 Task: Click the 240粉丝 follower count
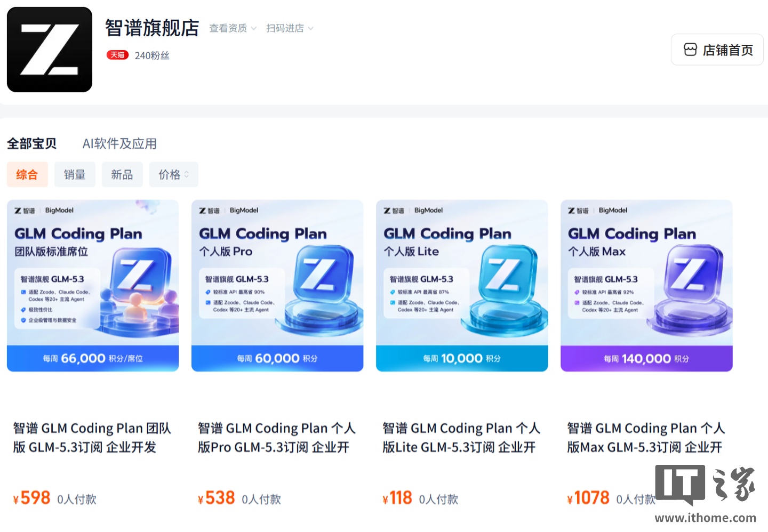(152, 55)
